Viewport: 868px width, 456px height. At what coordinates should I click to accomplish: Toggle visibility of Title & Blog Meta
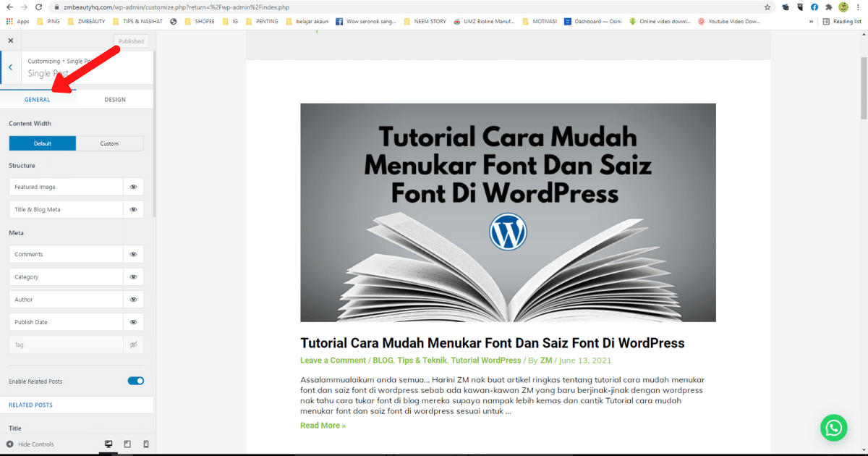click(133, 209)
